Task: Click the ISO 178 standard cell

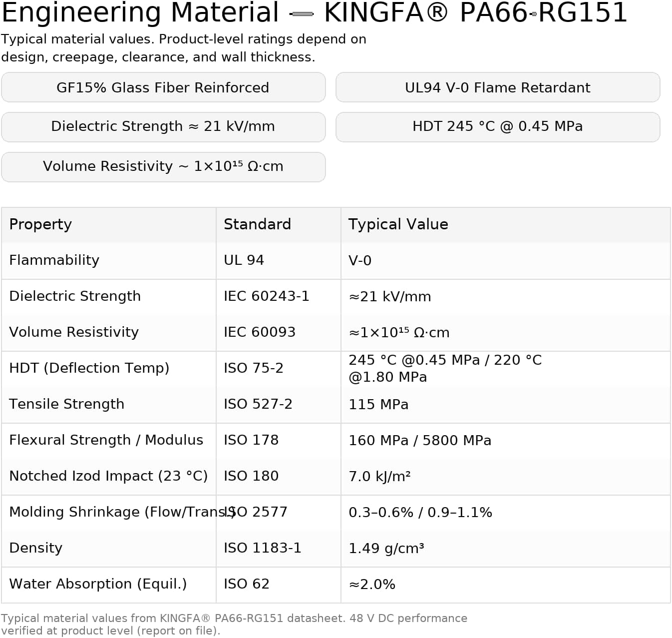Action: pos(251,440)
